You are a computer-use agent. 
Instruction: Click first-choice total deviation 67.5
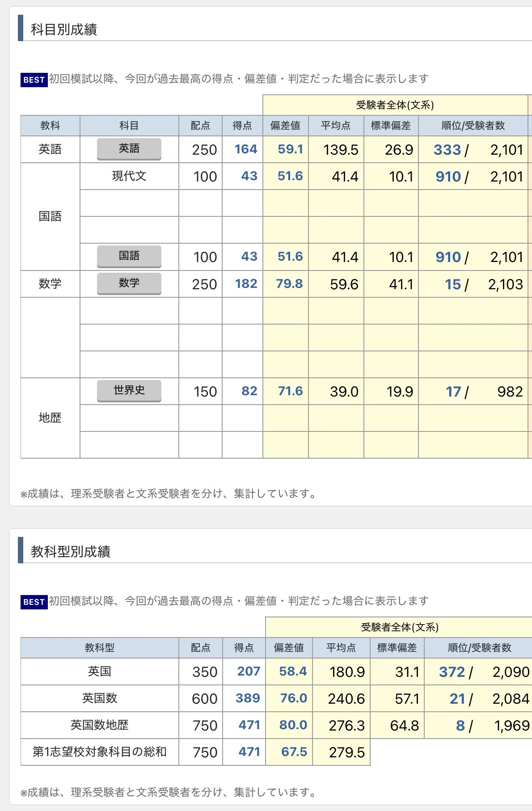pos(294,752)
